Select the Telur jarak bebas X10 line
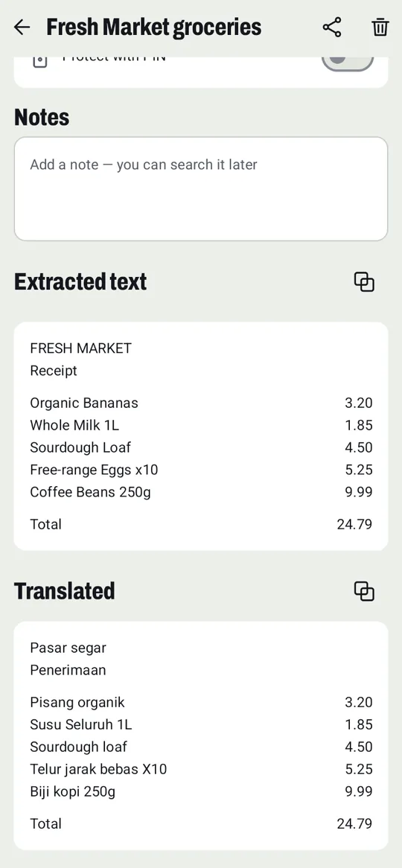The width and height of the screenshot is (402, 868). click(x=201, y=770)
